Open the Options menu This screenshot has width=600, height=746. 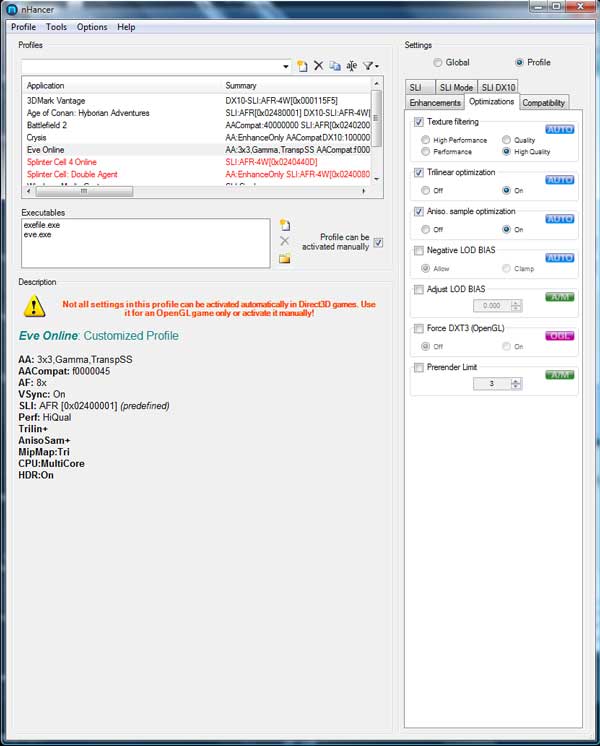click(x=92, y=27)
